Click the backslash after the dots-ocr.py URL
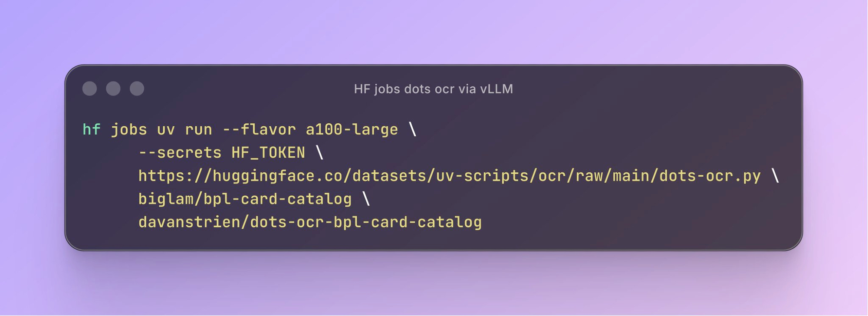 [775, 176]
